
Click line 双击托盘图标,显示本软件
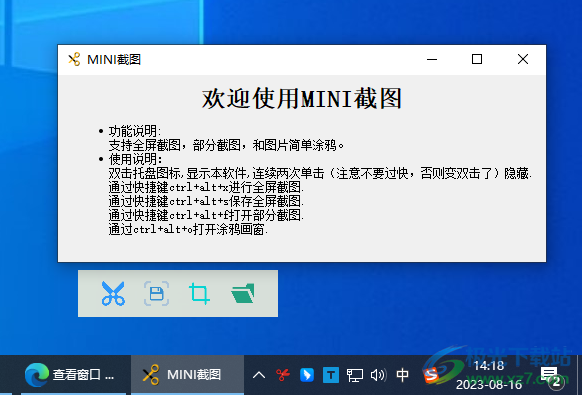coord(320,173)
